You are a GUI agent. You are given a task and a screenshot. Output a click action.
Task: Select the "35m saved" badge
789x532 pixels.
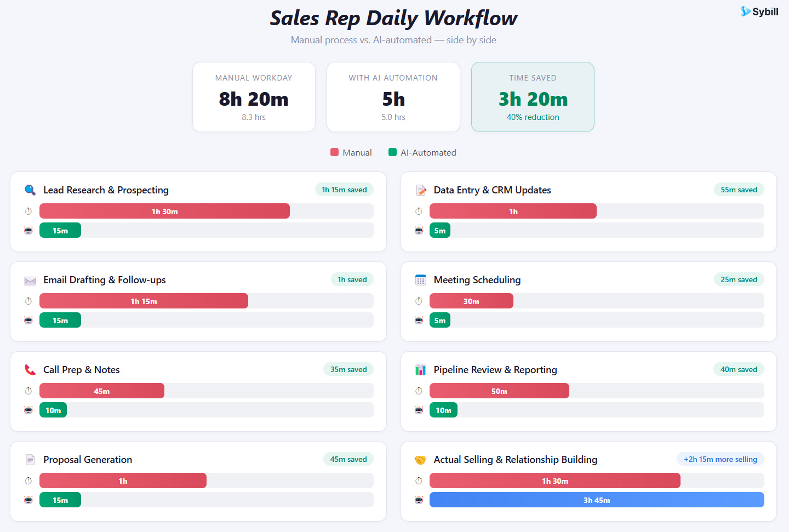pos(348,369)
